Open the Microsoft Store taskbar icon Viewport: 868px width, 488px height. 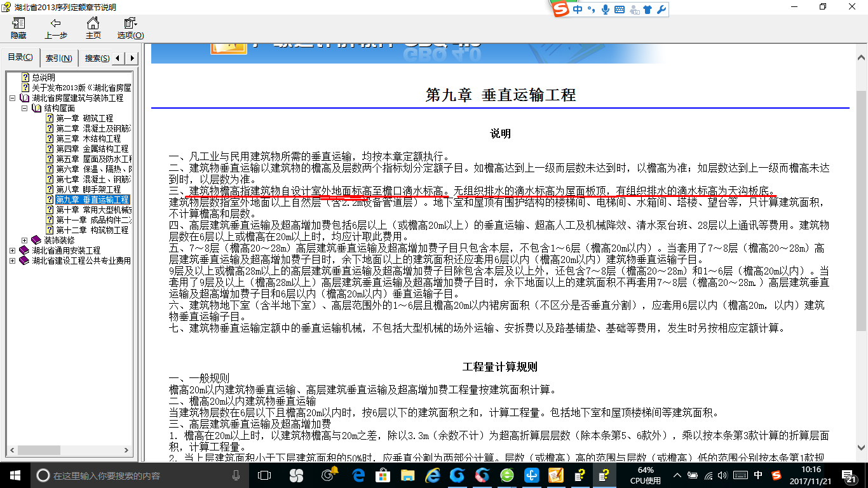point(383,475)
